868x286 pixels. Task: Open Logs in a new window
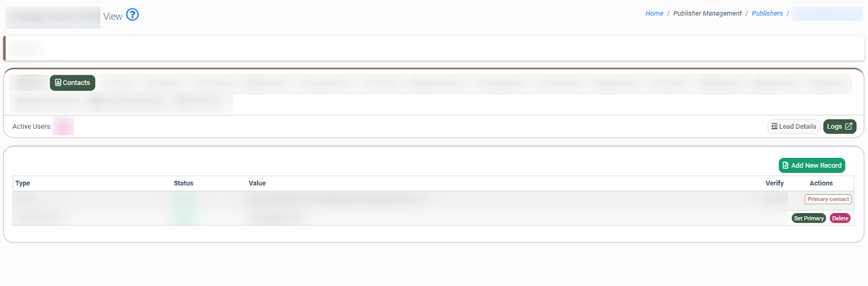[x=839, y=126]
